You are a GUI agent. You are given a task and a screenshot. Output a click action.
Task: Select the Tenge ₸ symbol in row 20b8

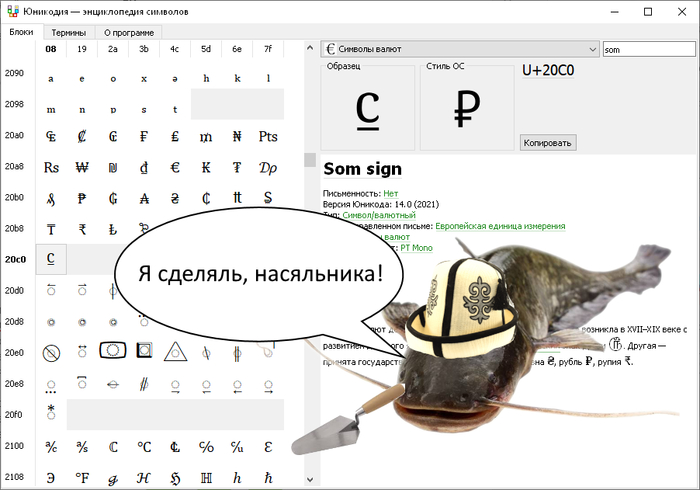(51, 229)
